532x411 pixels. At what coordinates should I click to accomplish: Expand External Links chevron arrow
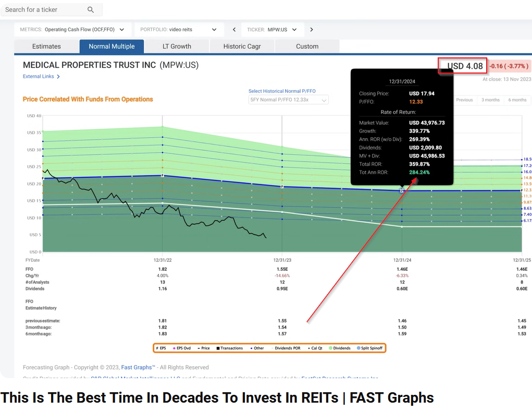[58, 77]
